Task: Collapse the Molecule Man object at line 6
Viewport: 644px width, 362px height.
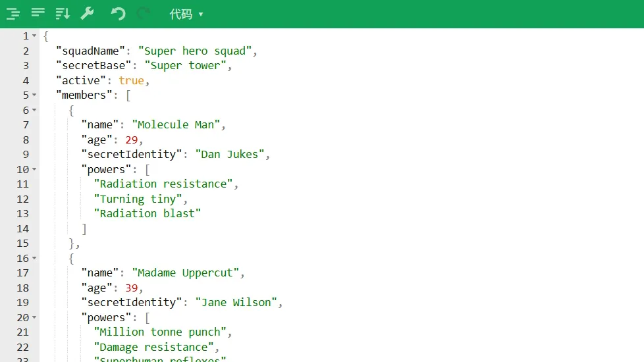Action: 34,110
